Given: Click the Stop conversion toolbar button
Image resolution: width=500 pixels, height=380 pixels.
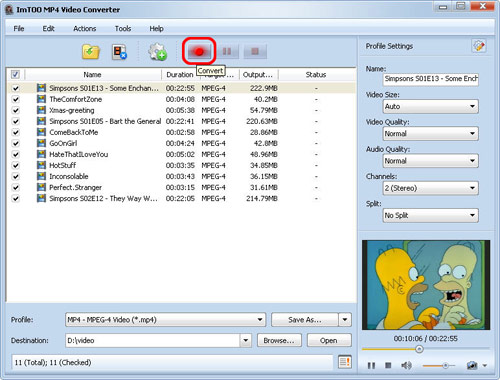Looking at the screenshot, I should pos(255,51).
